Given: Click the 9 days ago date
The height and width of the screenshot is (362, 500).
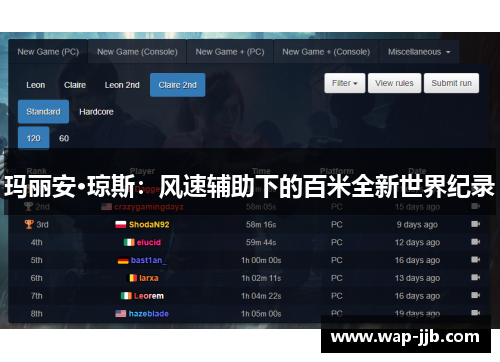Looking at the screenshot, I should [x=417, y=225].
